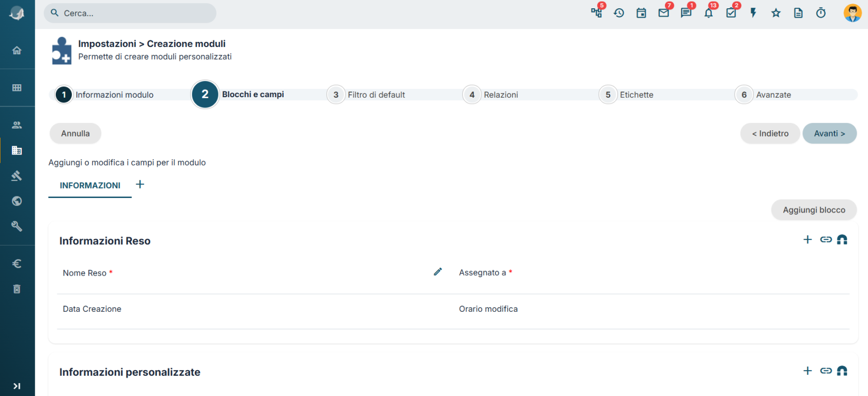Open the favorites star icon
Image resolution: width=868 pixels, height=396 pixels.
[x=776, y=13]
